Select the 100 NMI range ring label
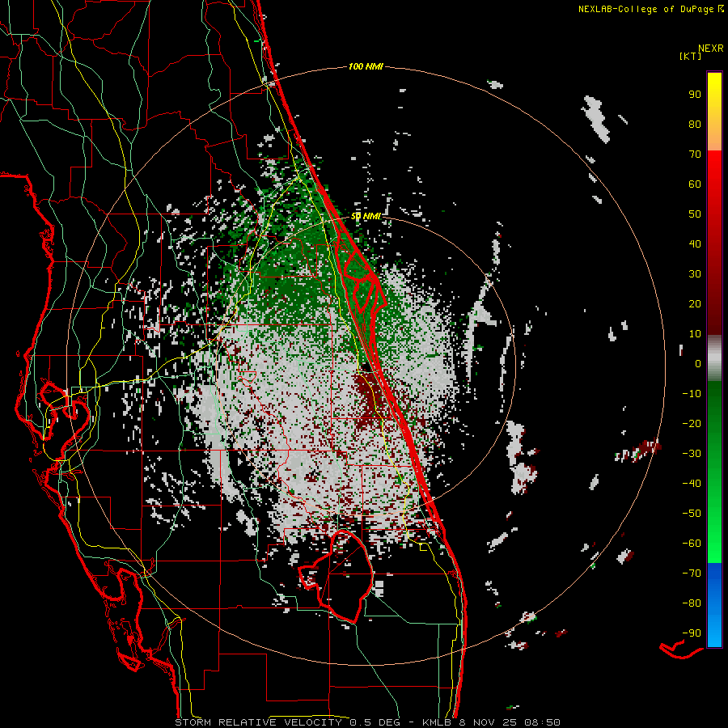 coord(366,66)
